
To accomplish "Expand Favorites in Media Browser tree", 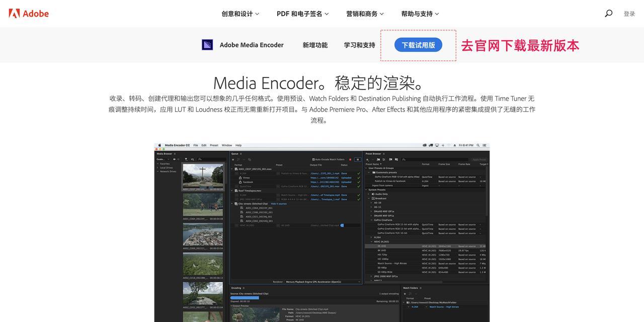I will [x=158, y=164].
